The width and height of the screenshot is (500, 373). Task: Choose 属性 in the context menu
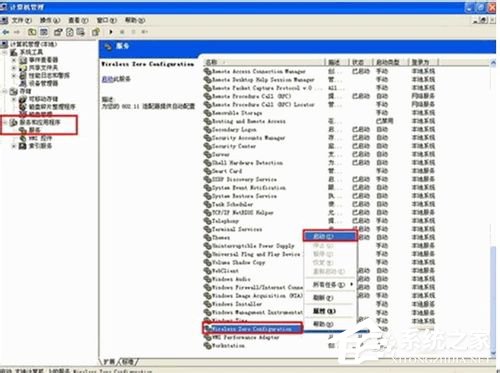330,311
